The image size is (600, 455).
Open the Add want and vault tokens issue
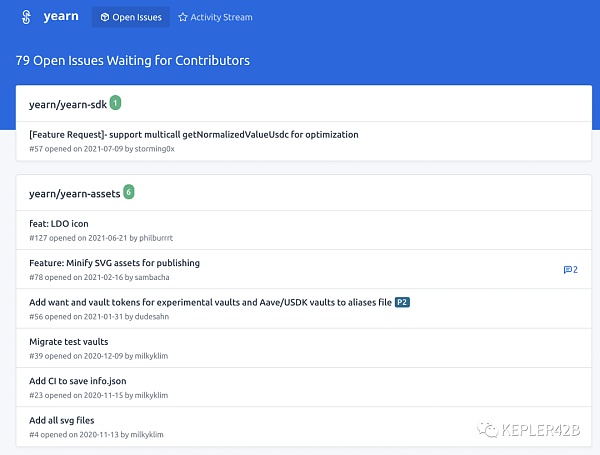click(210, 302)
